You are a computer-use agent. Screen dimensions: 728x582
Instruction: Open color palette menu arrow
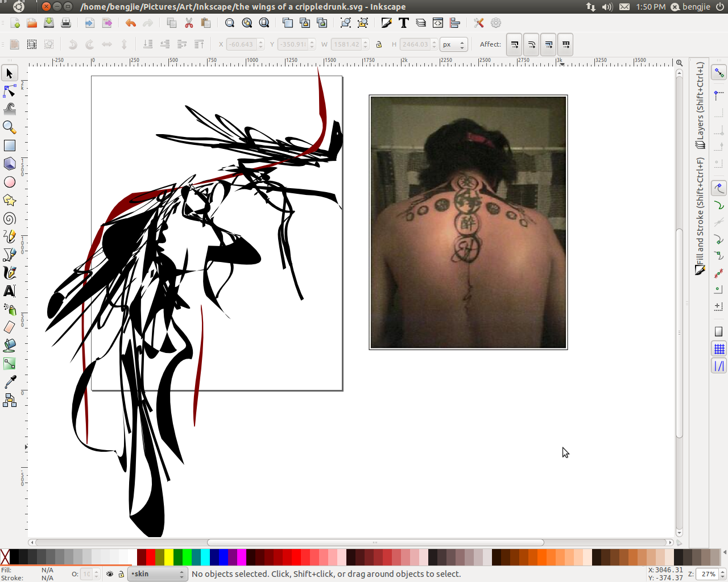pyautogui.click(x=724, y=552)
